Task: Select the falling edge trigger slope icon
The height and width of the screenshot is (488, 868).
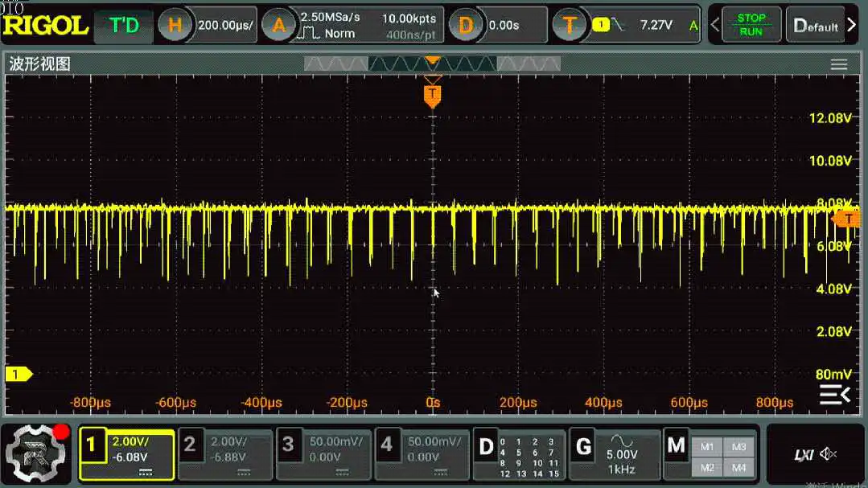Action: [618, 24]
